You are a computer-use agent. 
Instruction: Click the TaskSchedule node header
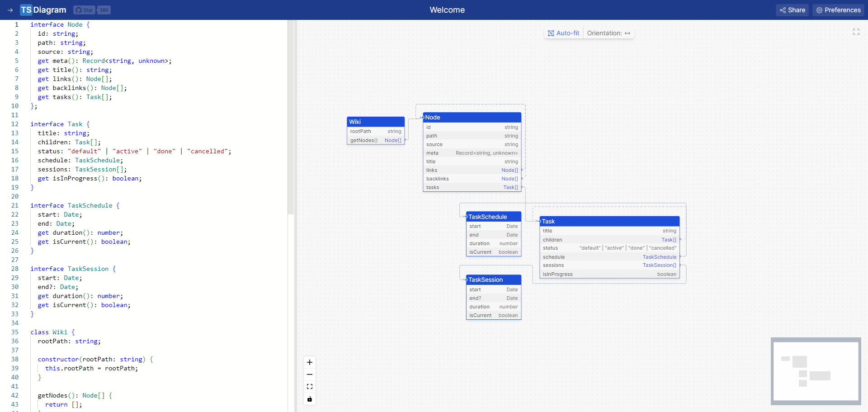pyautogui.click(x=493, y=217)
